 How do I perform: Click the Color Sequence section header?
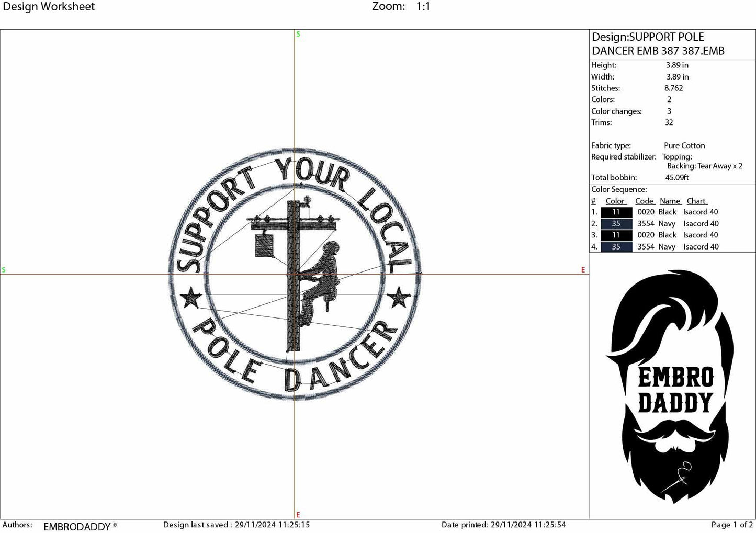619,189
